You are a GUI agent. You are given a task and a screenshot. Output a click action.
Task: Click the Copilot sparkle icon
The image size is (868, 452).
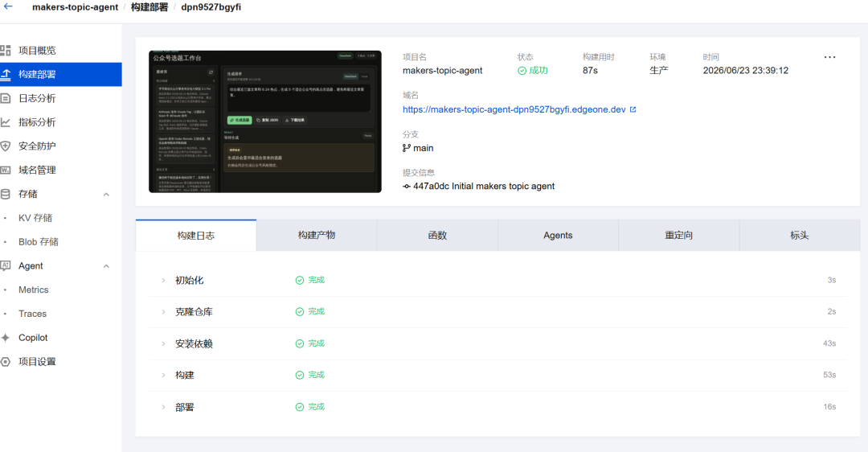pyautogui.click(x=6, y=337)
